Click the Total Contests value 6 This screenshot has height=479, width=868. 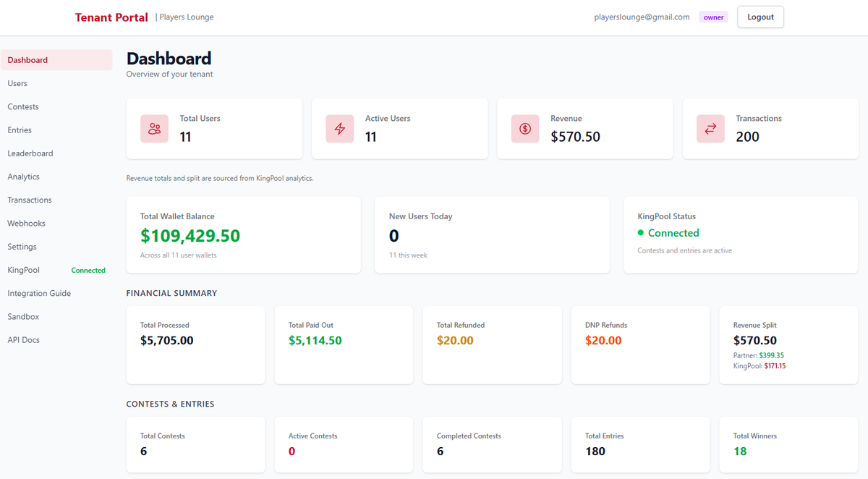coord(144,451)
